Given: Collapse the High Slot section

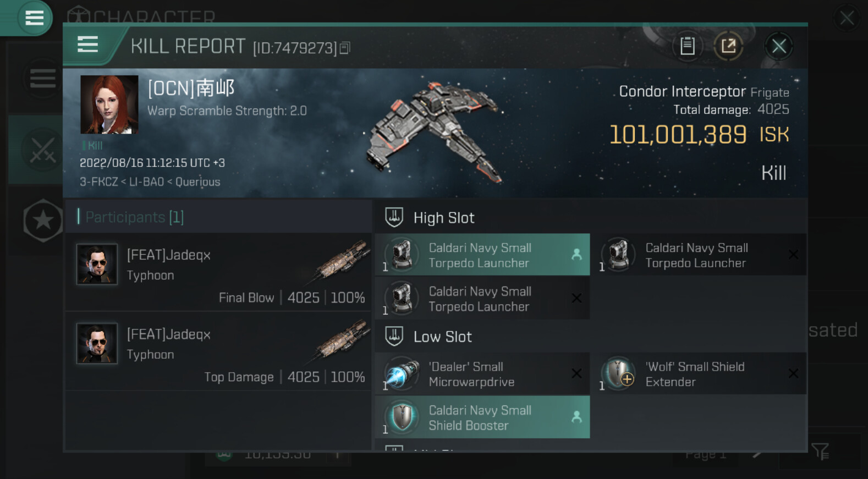Looking at the screenshot, I should (x=394, y=217).
